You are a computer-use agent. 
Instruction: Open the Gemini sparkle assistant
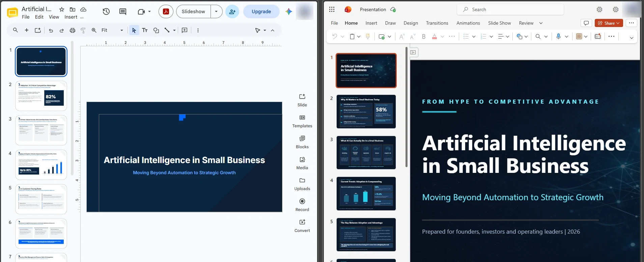coord(288,11)
